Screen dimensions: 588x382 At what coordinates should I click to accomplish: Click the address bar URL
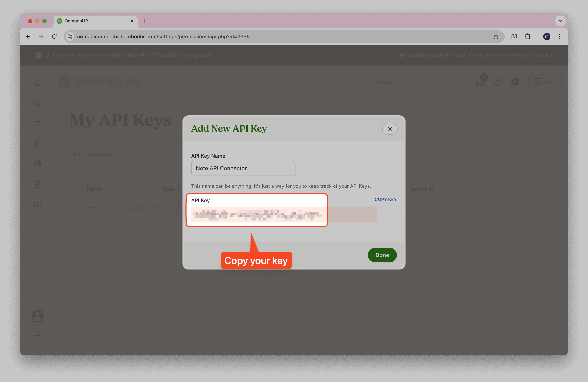click(x=163, y=37)
